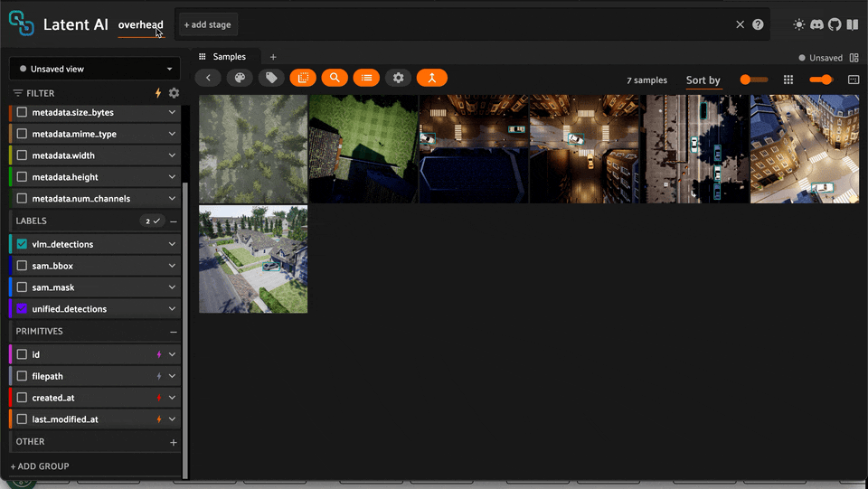Open the GitHub icon link
The height and width of the screenshot is (489, 868).
(835, 24)
